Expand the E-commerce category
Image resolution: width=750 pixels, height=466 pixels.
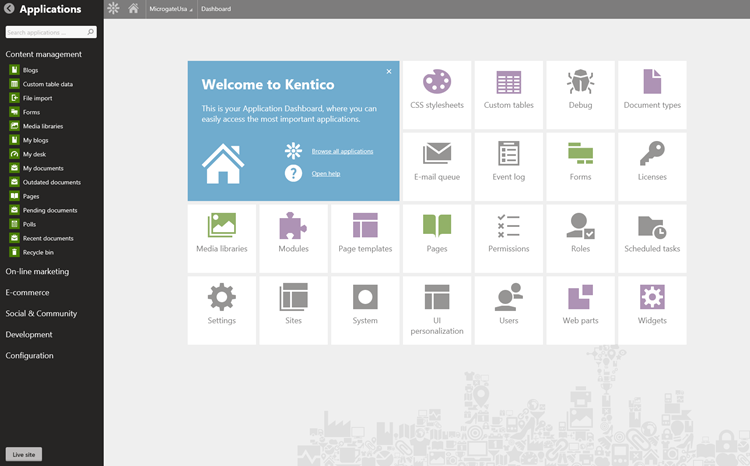(x=27, y=293)
